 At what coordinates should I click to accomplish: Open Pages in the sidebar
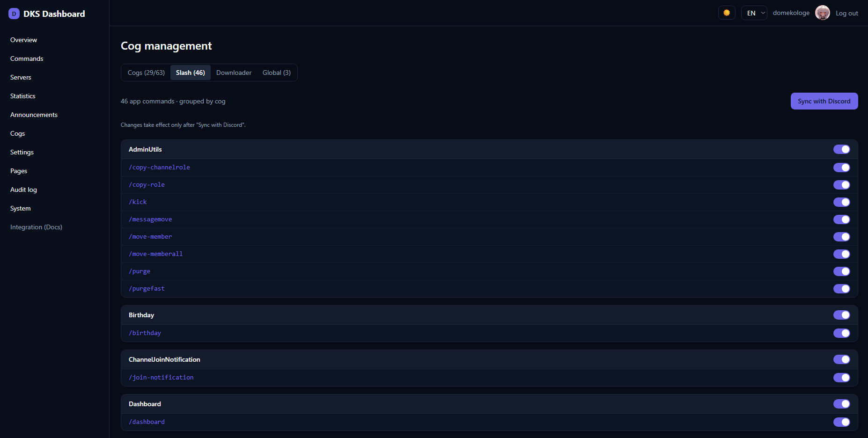pos(19,171)
